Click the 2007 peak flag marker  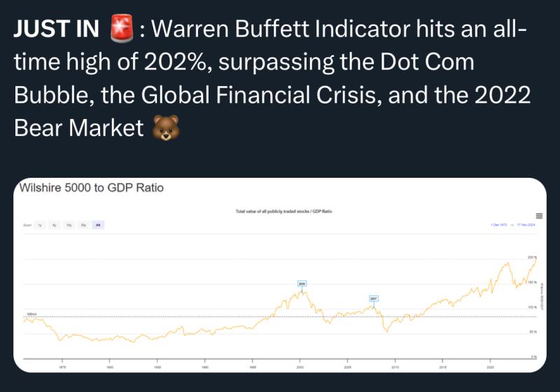(x=374, y=298)
